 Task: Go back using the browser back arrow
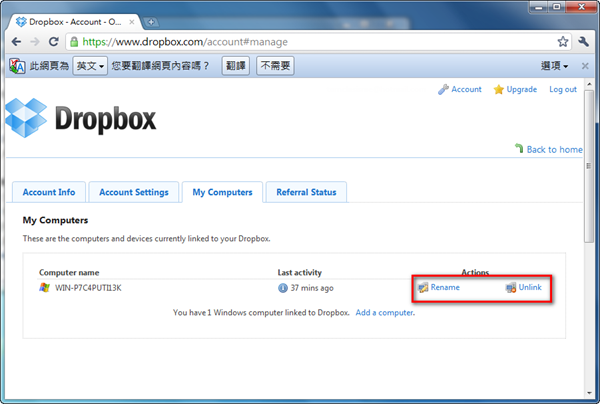[x=16, y=41]
